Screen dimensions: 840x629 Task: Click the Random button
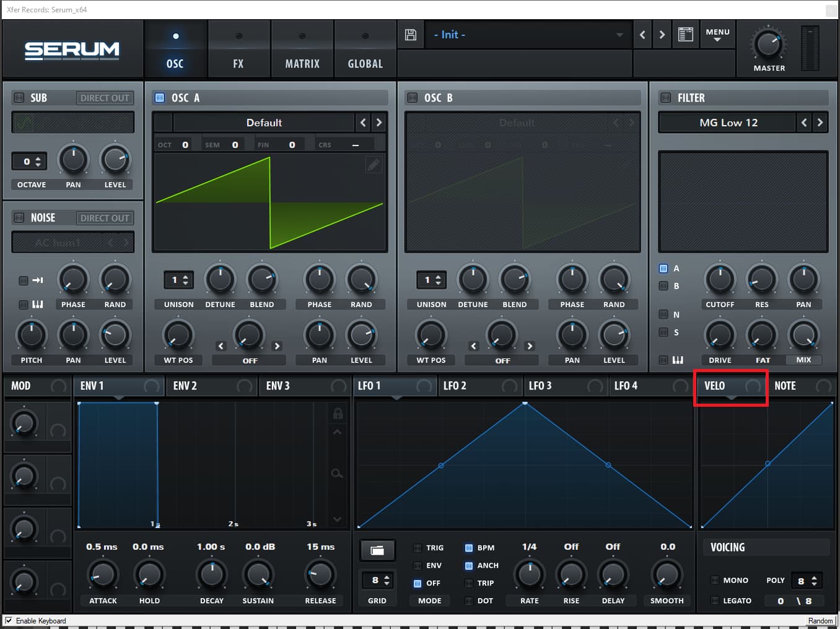pos(820,620)
